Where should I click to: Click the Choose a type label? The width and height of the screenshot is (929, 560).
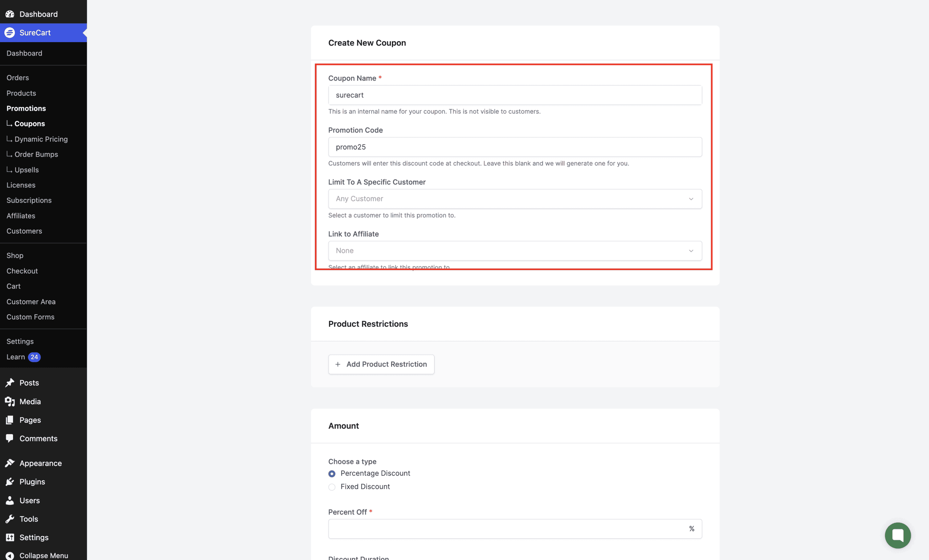pos(352,462)
